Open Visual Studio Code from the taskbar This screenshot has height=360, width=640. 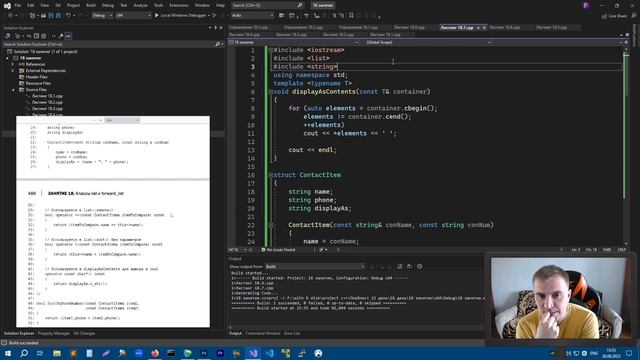[269, 353]
